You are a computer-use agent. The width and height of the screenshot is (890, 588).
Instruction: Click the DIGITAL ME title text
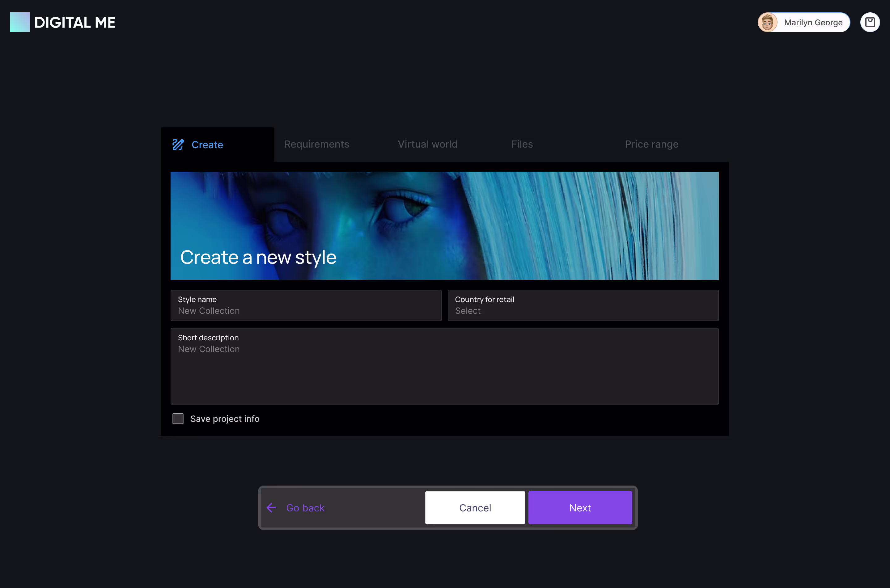click(x=75, y=23)
